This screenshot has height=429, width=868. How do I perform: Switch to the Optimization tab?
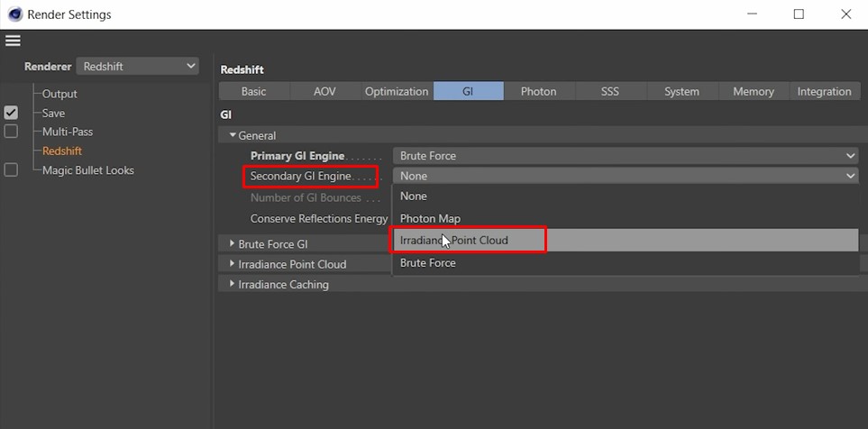pos(397,91)
